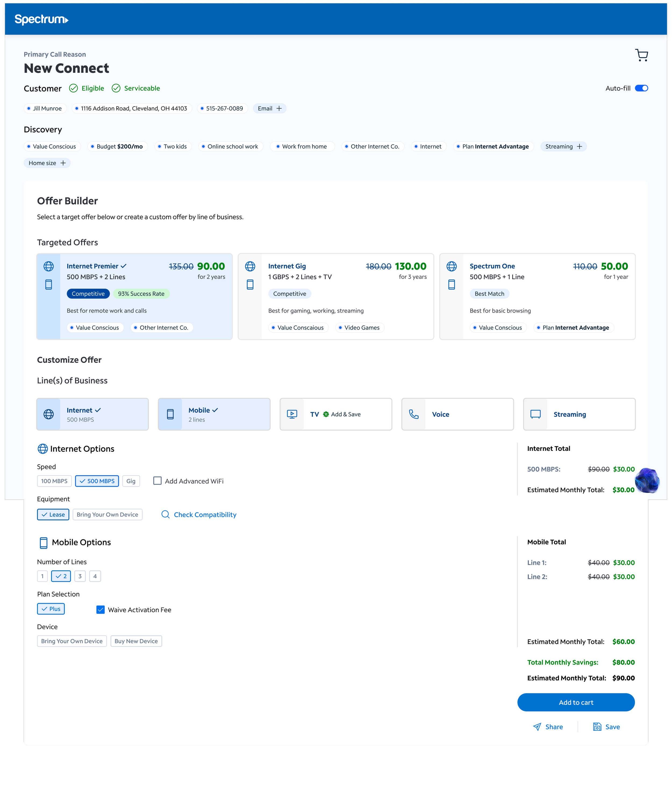
Task: Select the Plus plan option
Action: [51, 609]
